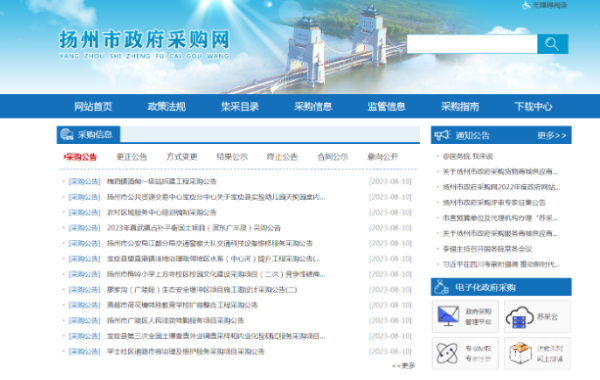Open 李强主持召开国务院常务会议 link
Screen dimensions: 600x380
coord(487,249)
